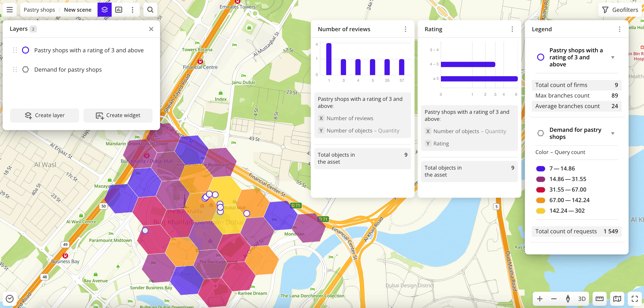Go to Pastry shops breadcrumb
Screen dimensions: 644x308
(x=39, y=10)
